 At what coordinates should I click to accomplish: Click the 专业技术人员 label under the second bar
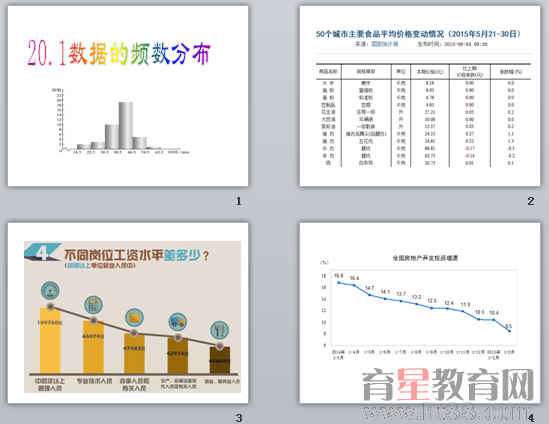tap(94, 381)
